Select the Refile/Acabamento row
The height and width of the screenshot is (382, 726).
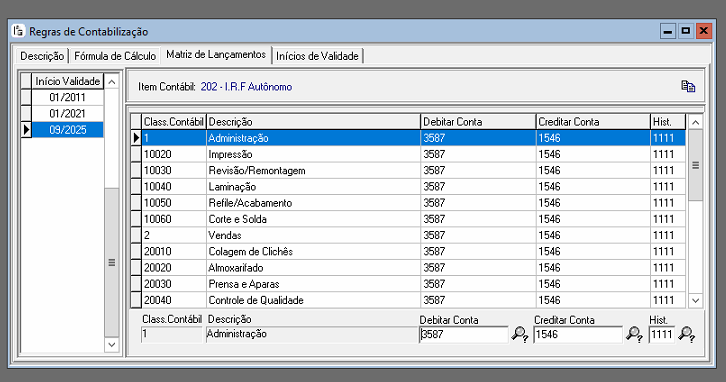pyautogui.click(x=413, y=203)
